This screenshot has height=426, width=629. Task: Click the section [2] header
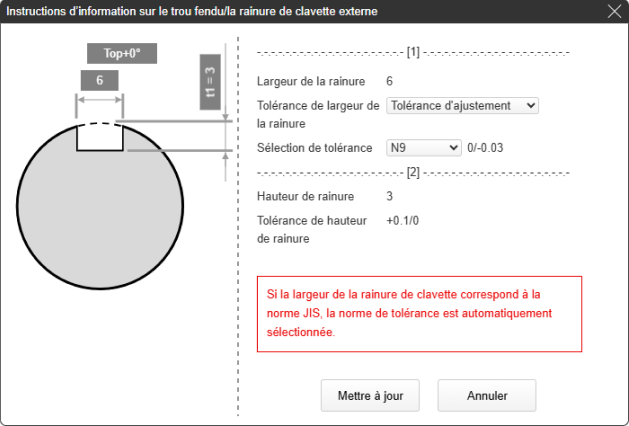413,172
